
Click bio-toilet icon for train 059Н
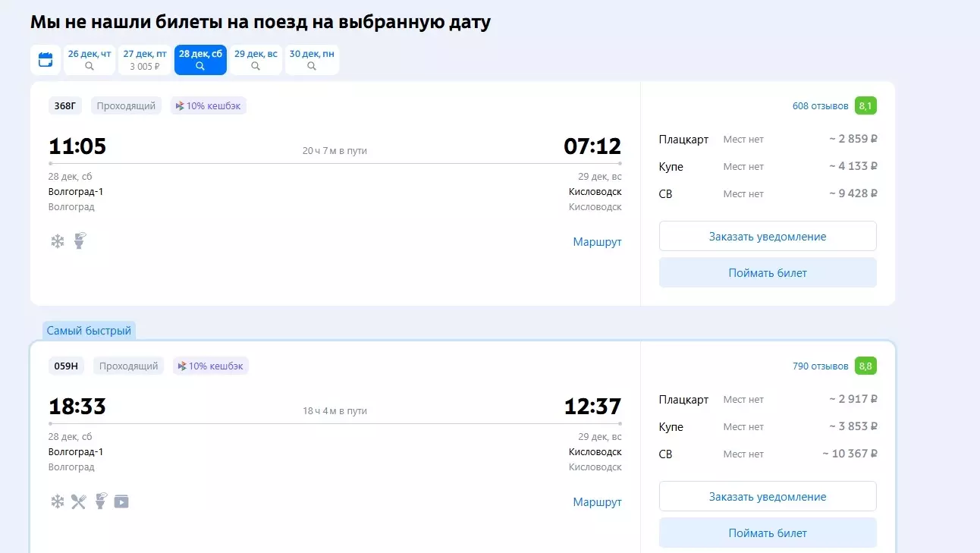101,501
